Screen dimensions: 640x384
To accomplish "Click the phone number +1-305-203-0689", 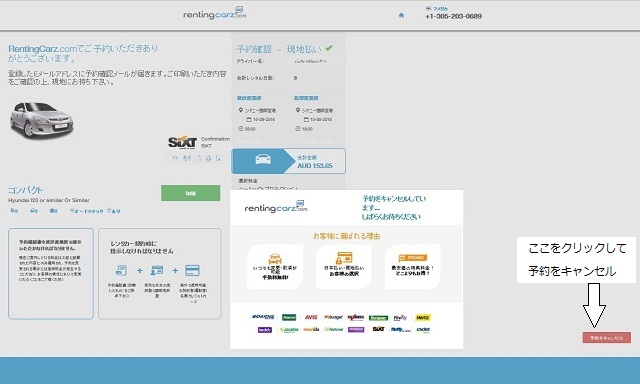I will click(x=453, y=16).
